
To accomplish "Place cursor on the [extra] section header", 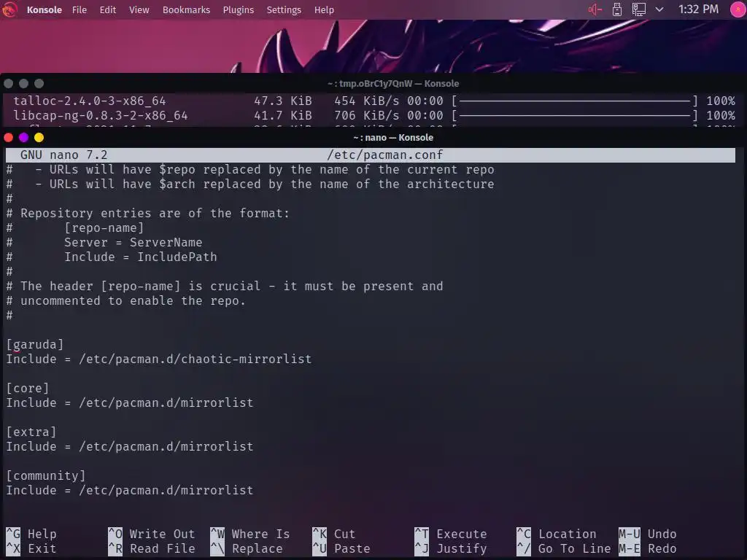I will click(31, 432).
